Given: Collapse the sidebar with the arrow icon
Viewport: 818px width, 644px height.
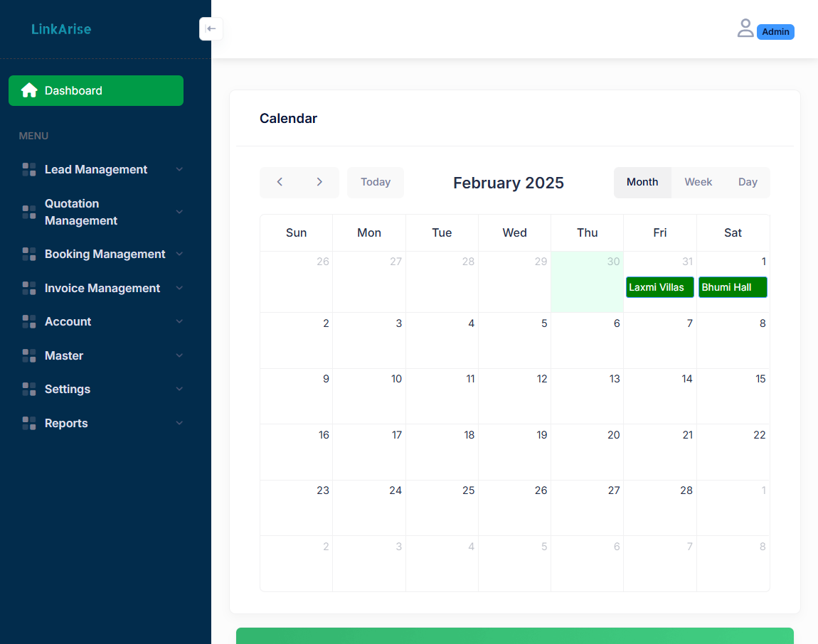Looking at the screenshot, I should [x=211, y=29].
